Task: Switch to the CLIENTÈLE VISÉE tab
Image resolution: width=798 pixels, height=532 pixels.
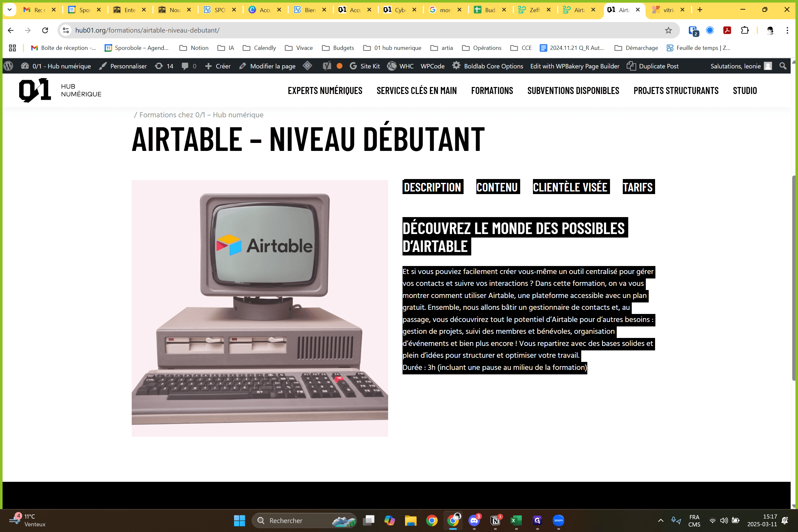Action: [x=571, y=187]
